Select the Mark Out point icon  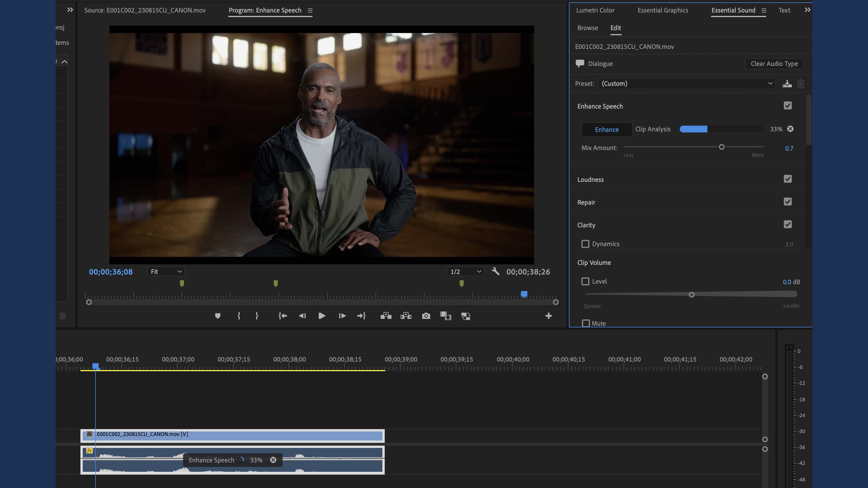(256, 316)
